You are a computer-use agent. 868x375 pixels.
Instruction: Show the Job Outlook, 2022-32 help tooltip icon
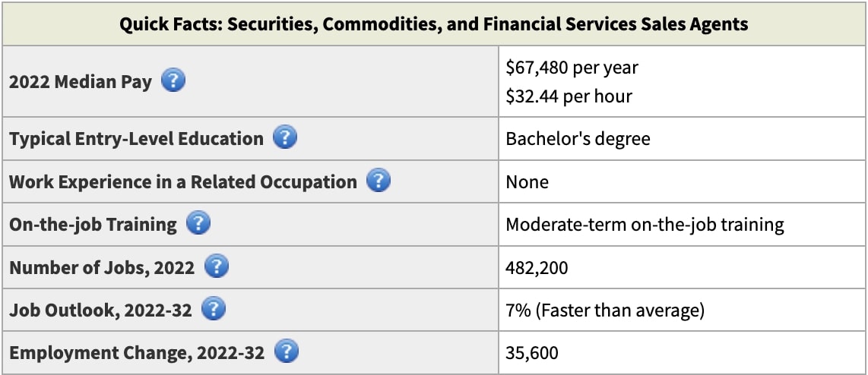coord(214,309)
